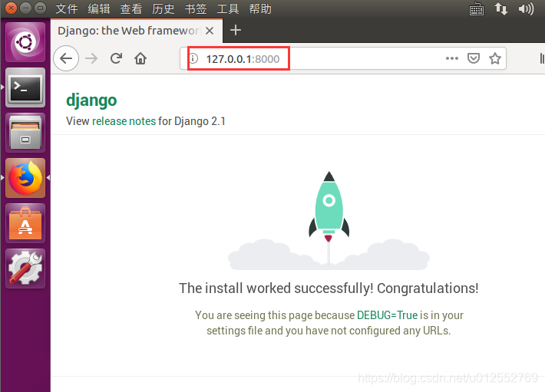Show site information for 127.0.0.1
The height and width of the screenshot is (392, 545).
tap(194, 58)
